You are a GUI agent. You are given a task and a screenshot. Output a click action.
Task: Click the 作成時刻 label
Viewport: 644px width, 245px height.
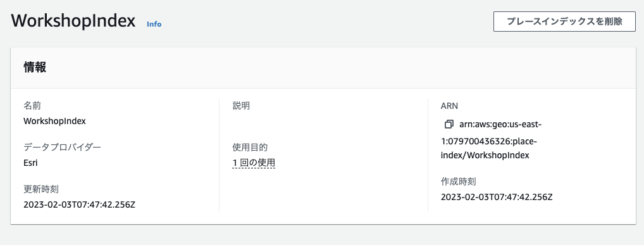459,181
